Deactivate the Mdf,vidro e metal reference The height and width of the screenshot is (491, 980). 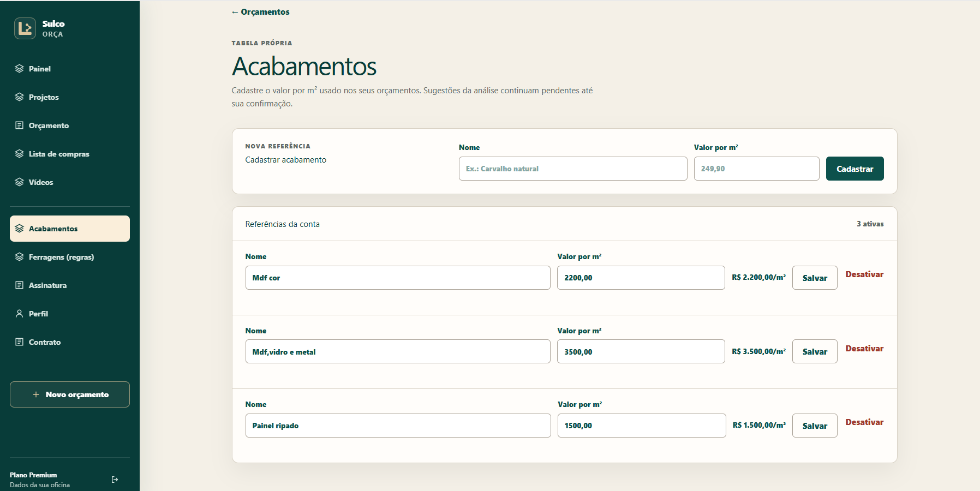pyautogui.click(x=864, y=349)
